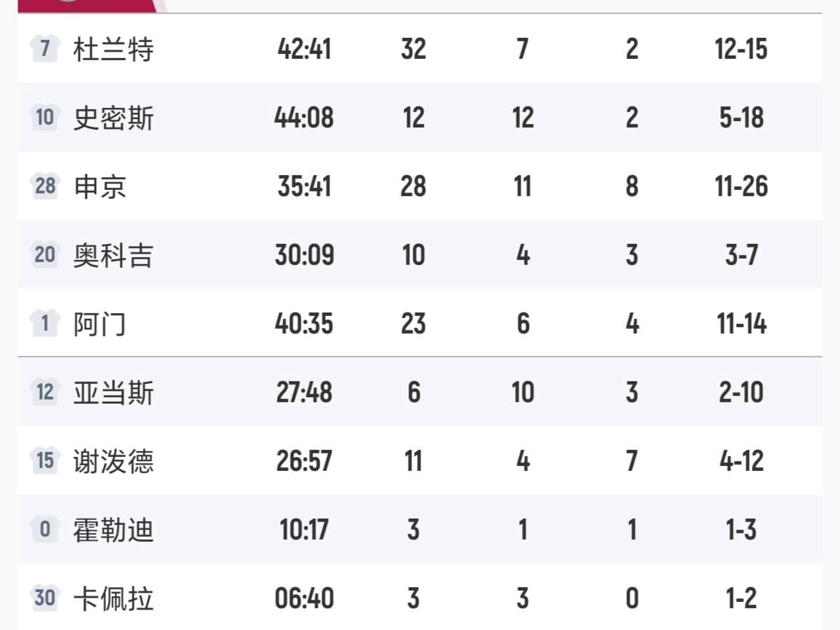Select player name 亚当斯
Image resolution: width=840 pixels, height=630 pixels.
[113, 393]
